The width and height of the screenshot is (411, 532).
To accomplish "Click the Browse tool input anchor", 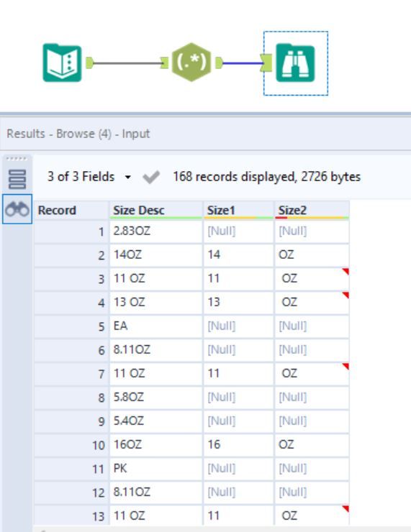I will pos(266,63).
